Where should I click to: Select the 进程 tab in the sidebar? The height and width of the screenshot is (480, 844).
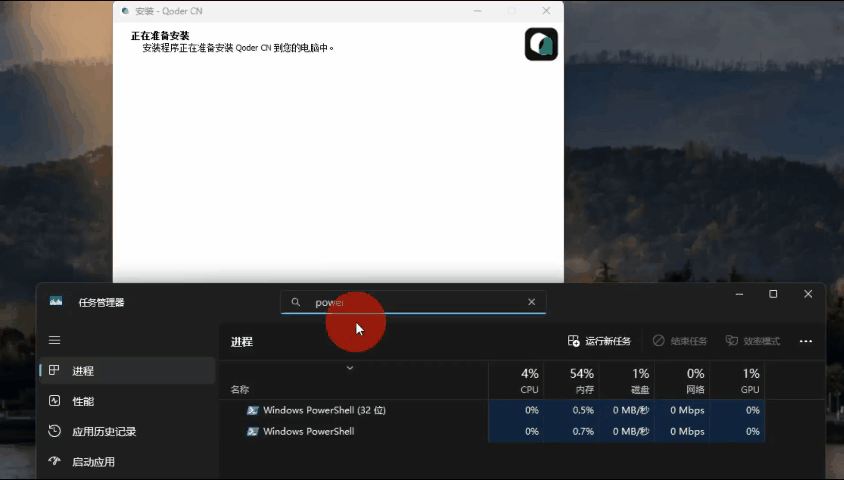click(x=128, y=371)
